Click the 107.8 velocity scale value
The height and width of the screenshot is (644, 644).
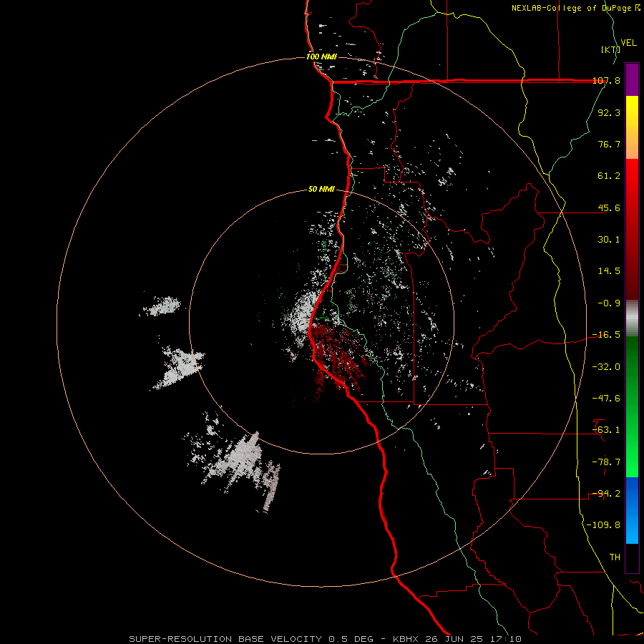pyautogui.click(x=607, y=81)
